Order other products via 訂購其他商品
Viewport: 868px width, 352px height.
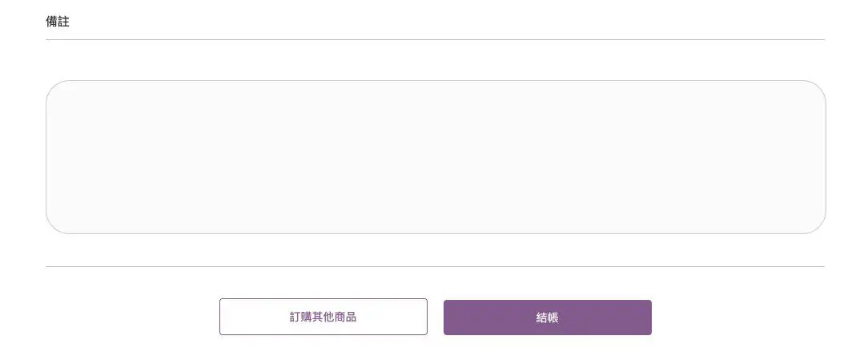pos(323,317)
